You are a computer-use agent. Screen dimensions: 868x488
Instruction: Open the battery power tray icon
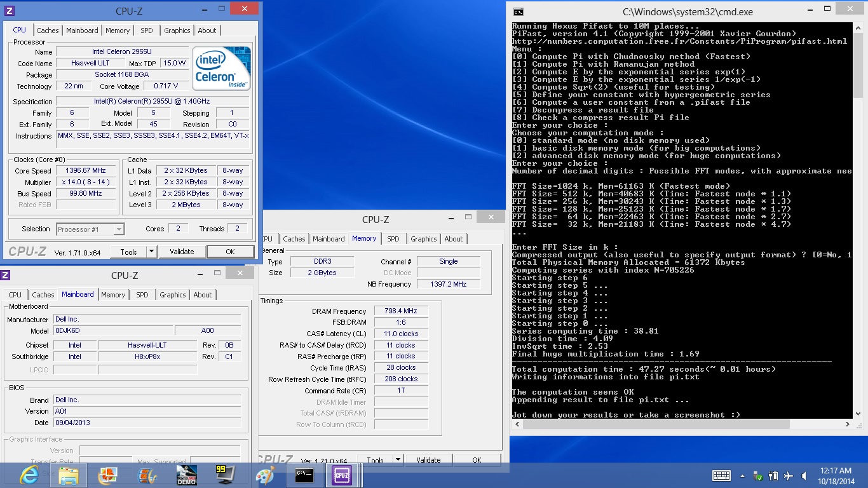click(x=773, y=475)
